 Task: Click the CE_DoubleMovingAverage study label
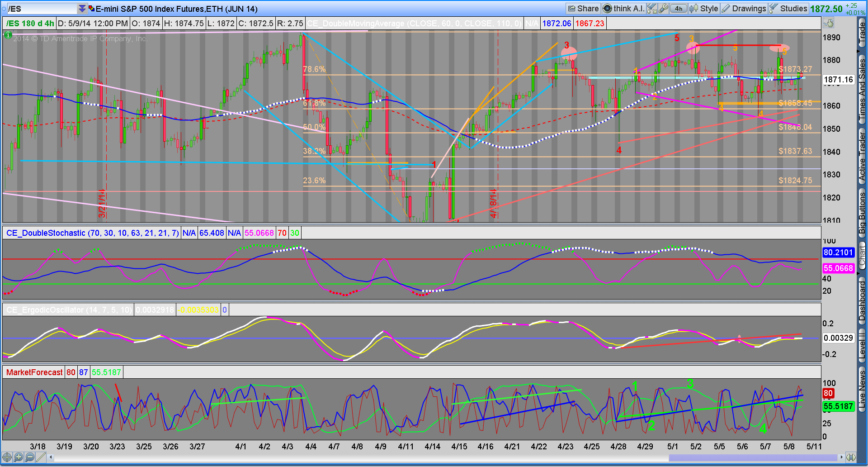tap(414, 24)
